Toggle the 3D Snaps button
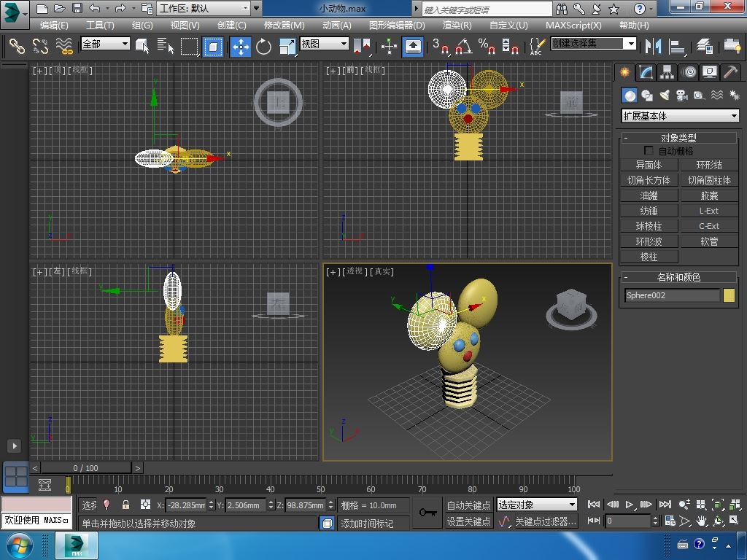The image size is (747, 560). tap(441, 46)
